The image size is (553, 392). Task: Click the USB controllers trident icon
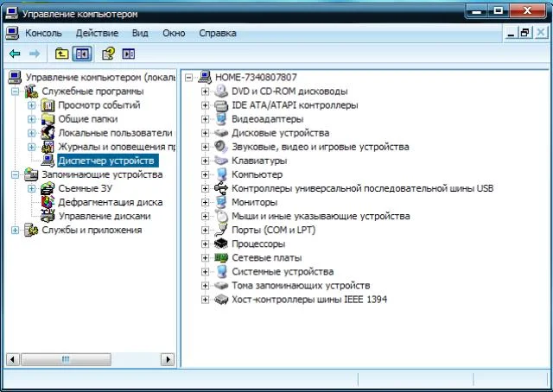pos(221,188)
